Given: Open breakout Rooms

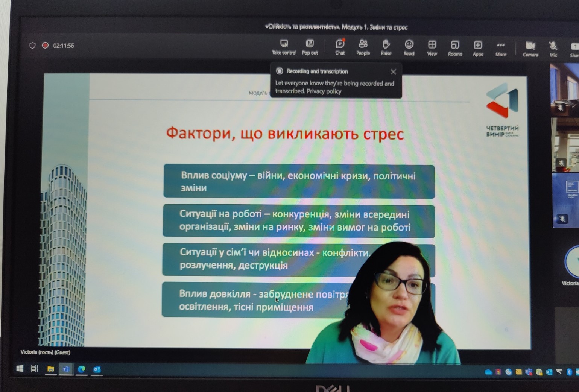Looking at the screenshot, I should point(455,48).
